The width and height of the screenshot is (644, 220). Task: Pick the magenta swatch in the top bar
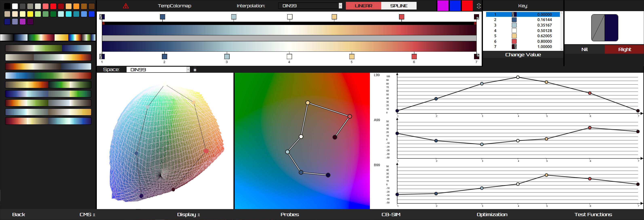pyautogui.click(x=443, y=6)
